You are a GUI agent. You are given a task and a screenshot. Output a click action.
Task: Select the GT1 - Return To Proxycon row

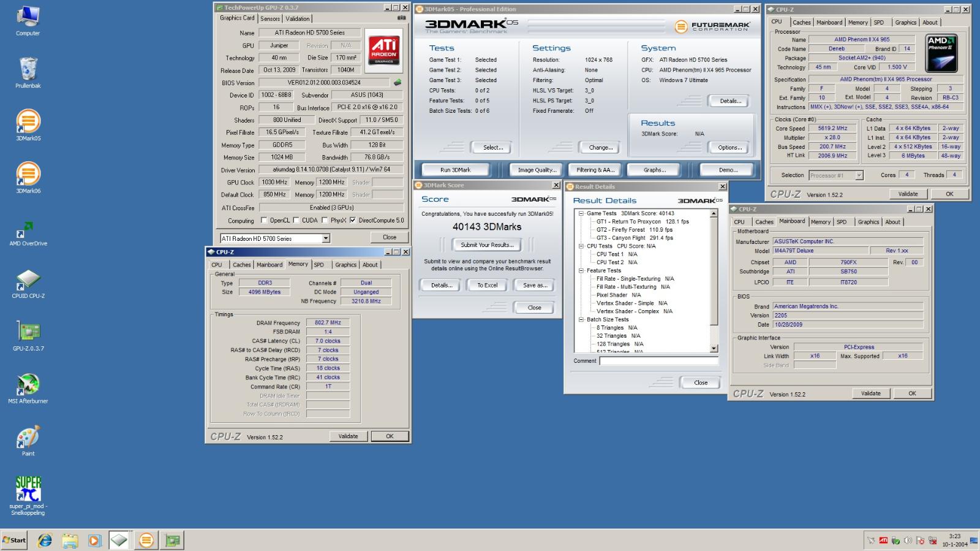[x=643, y=221]
